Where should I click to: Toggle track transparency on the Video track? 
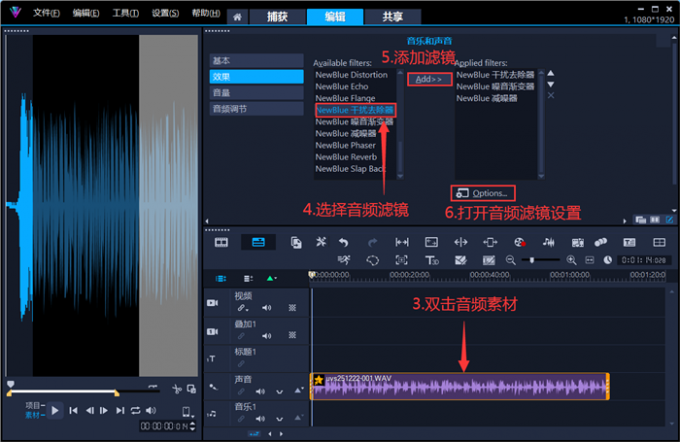pyautogui.click(x=292, y=308)
